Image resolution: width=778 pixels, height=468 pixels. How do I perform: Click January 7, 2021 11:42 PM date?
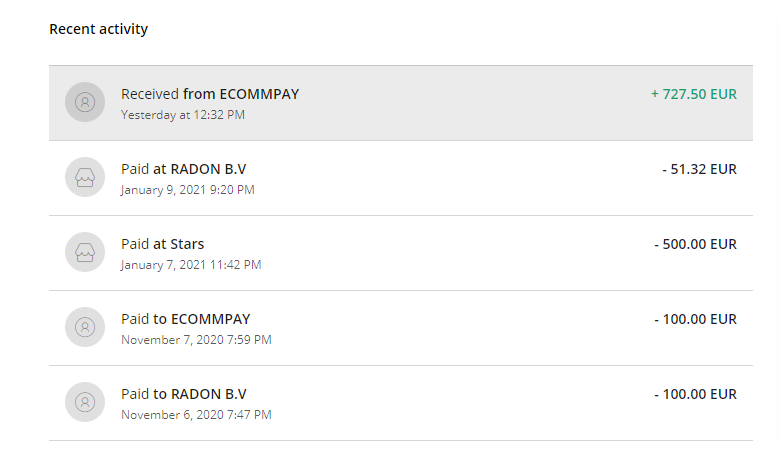191,265
